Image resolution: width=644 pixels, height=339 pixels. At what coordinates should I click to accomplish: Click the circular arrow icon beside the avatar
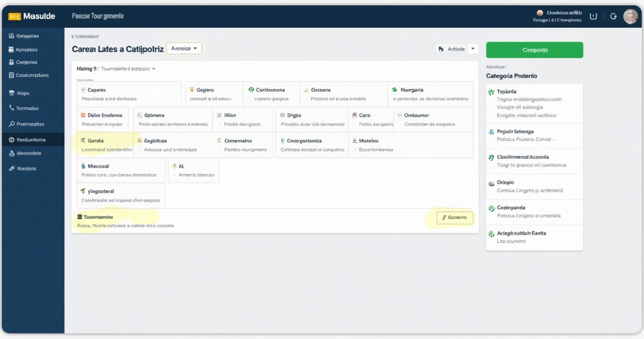[613, 16]
